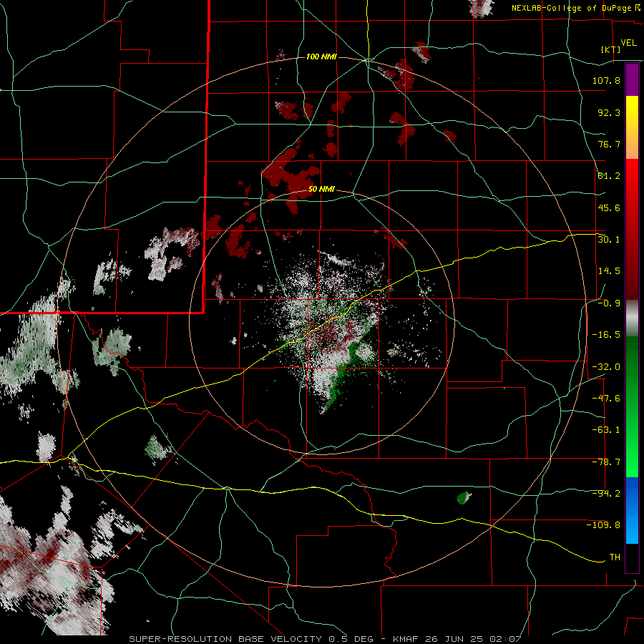Click the -32.0 legend value
644x644 pixels.
606,367
